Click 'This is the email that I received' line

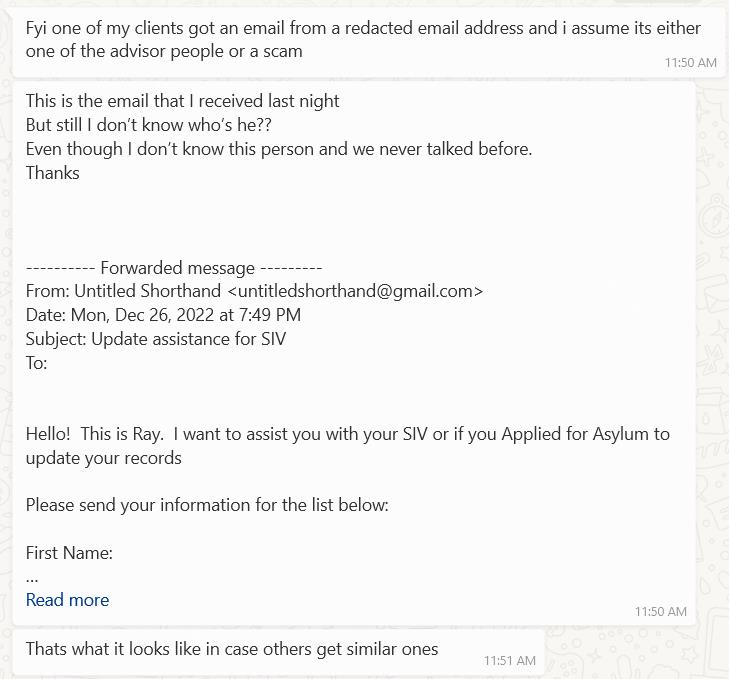(x=182, y=101)
